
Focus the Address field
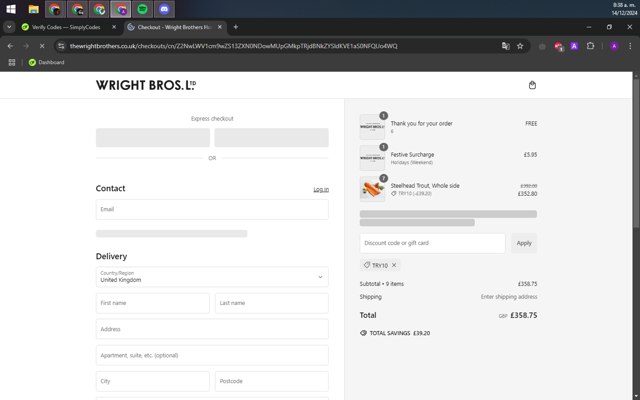tap(212, 329)
